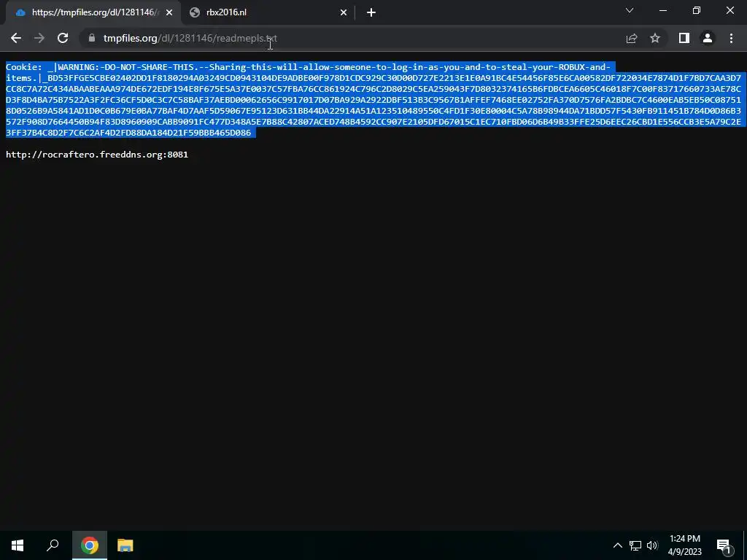Open a new tab
Screen dimensions: 747x560
click(371, 13)
